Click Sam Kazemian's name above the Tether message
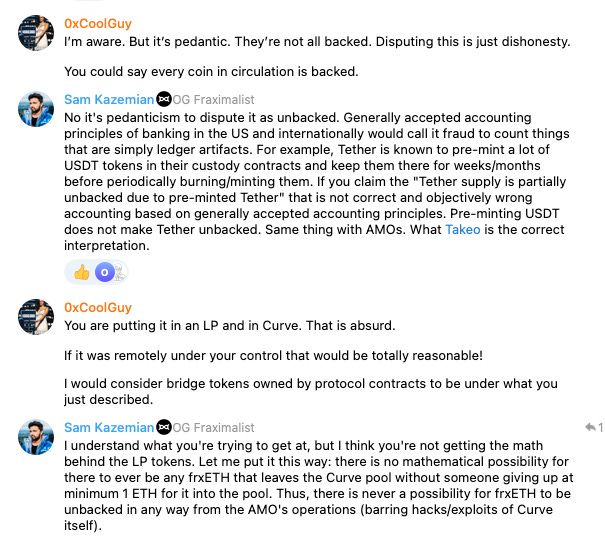Image resolution: width=605 pixels, height=546 pixels. 109,99
